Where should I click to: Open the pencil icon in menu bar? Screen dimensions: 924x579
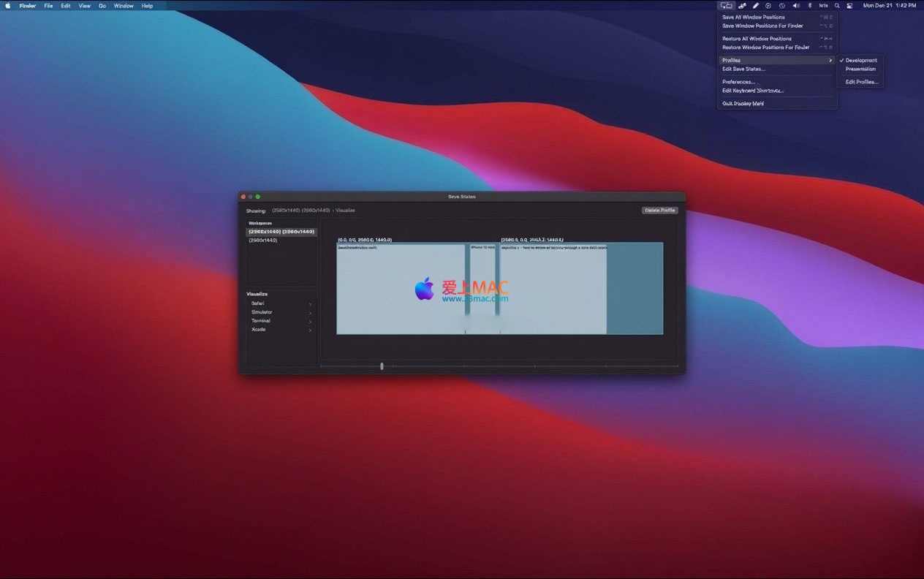pyautogui.click(x=756, y=6)
